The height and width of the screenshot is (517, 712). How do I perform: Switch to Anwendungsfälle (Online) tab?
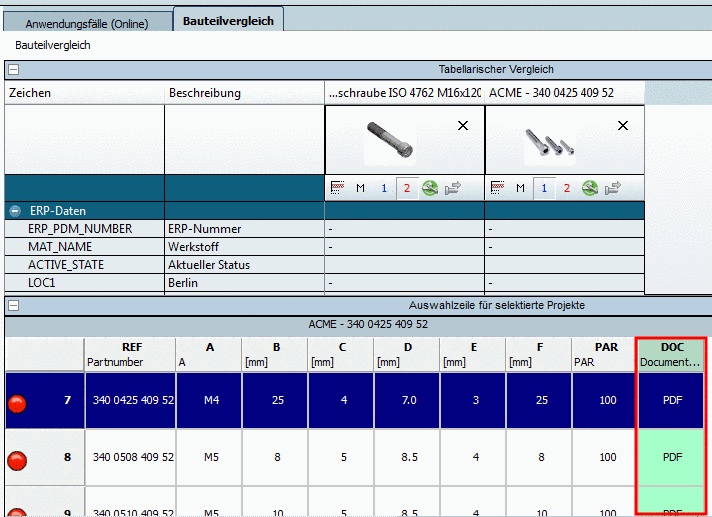coord(87,22)
